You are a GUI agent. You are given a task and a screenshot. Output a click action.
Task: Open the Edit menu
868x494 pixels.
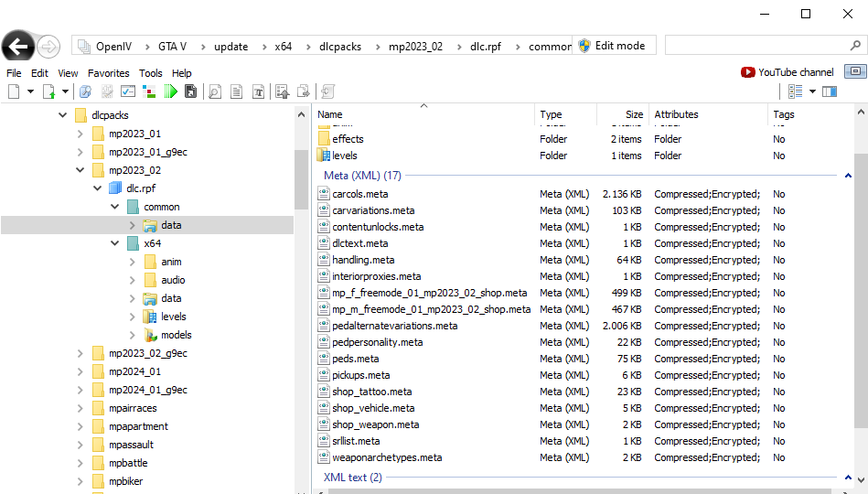pyautogui.click(x=39, y=73)
